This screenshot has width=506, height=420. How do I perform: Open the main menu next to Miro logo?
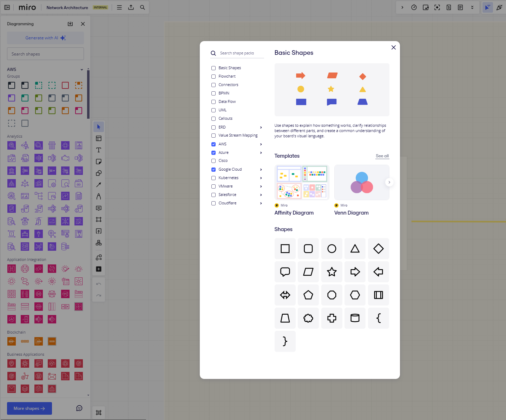pos(119,7)
